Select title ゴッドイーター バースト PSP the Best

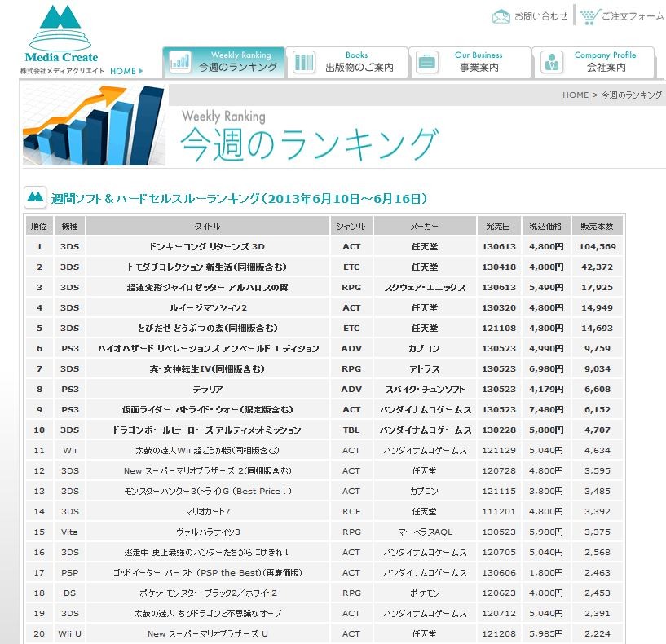tap(207, 572)
